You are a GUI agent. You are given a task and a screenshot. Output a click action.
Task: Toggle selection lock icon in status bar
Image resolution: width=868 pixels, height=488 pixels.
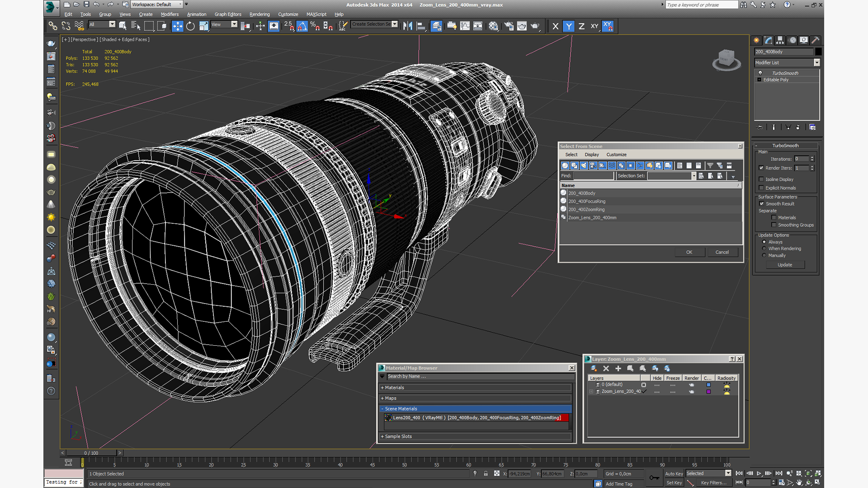[x=486, y=474]
